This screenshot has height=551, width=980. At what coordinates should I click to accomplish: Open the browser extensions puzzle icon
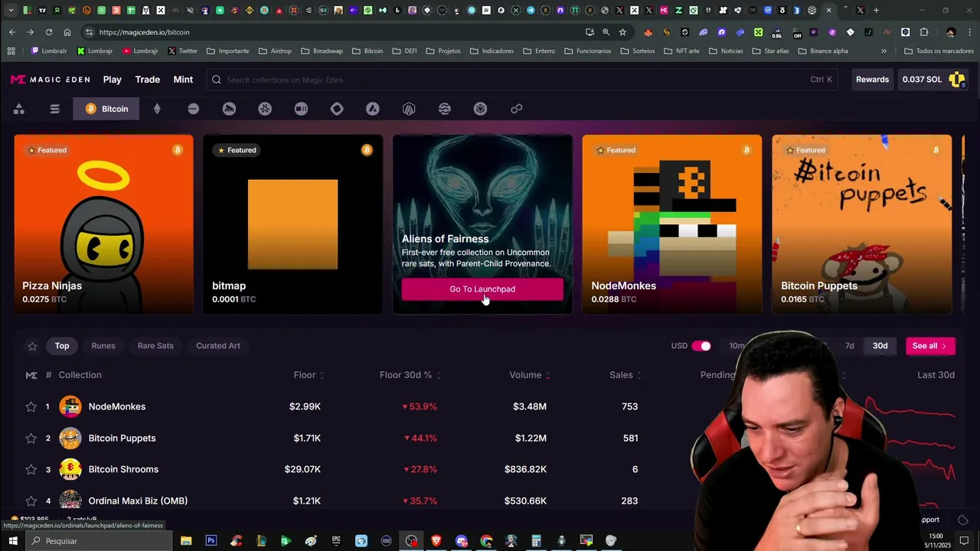click(x=924, y=32)
